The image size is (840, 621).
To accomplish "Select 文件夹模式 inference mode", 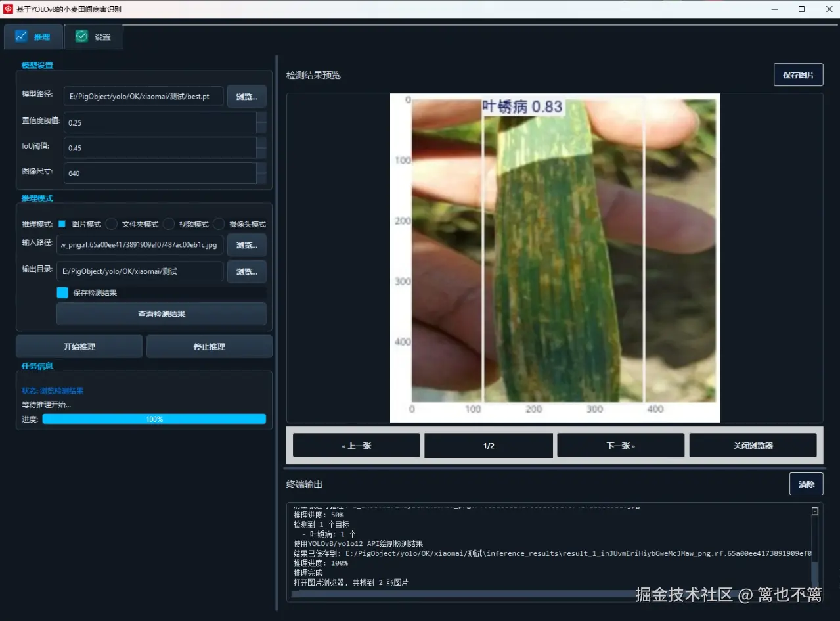I will click(112, 224).
